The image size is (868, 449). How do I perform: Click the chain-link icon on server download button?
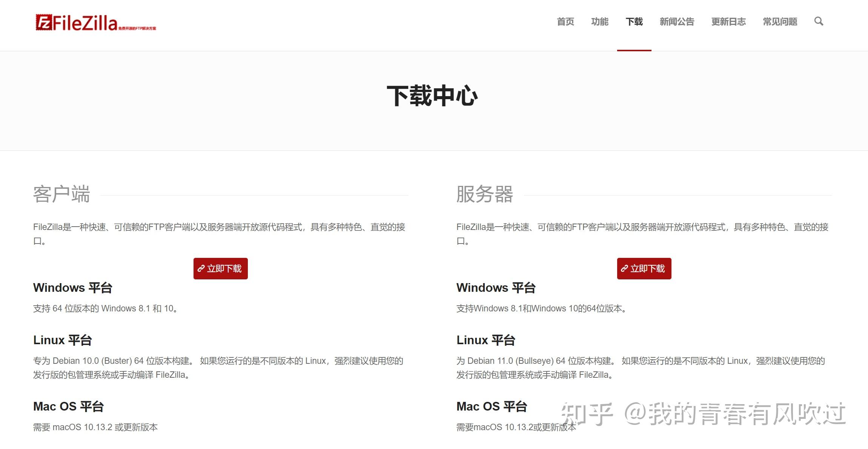624,269
